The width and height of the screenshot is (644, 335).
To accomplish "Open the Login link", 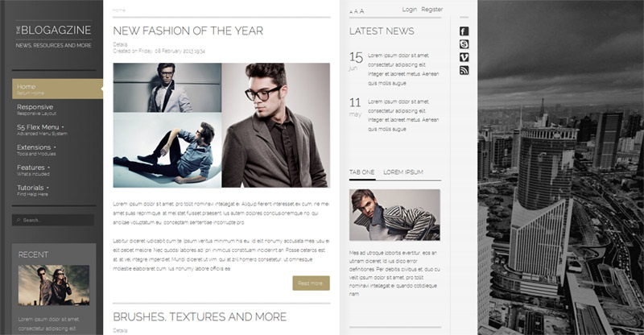I will tap(409, 10).
